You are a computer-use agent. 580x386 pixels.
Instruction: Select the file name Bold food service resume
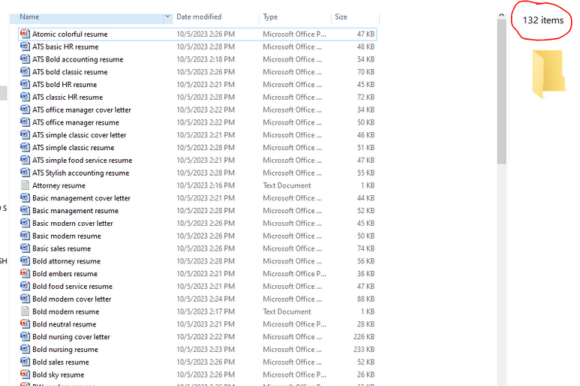point(72,286)
